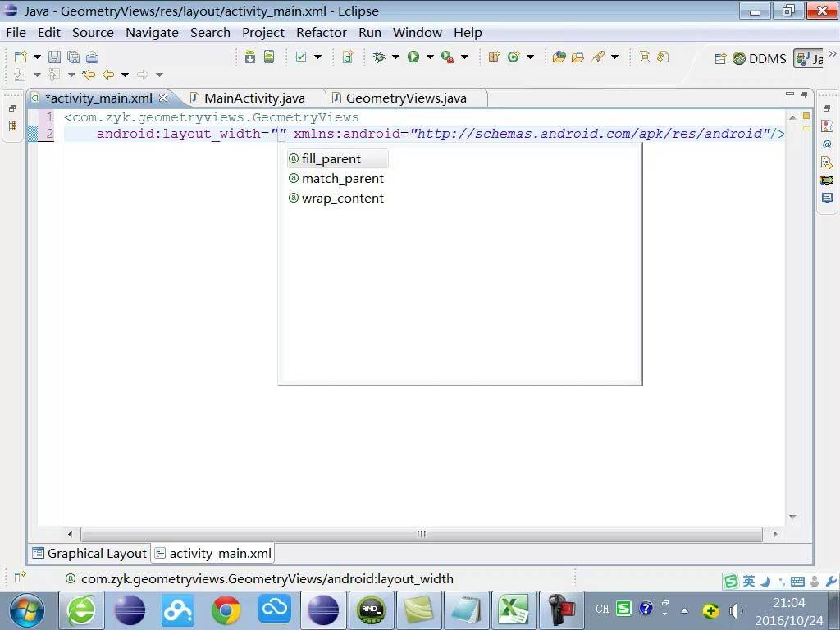The height and width of the screenshot is (630, 840).
Task: Navigate back with the yellow left arrow
Action: (x=108, y=75)
